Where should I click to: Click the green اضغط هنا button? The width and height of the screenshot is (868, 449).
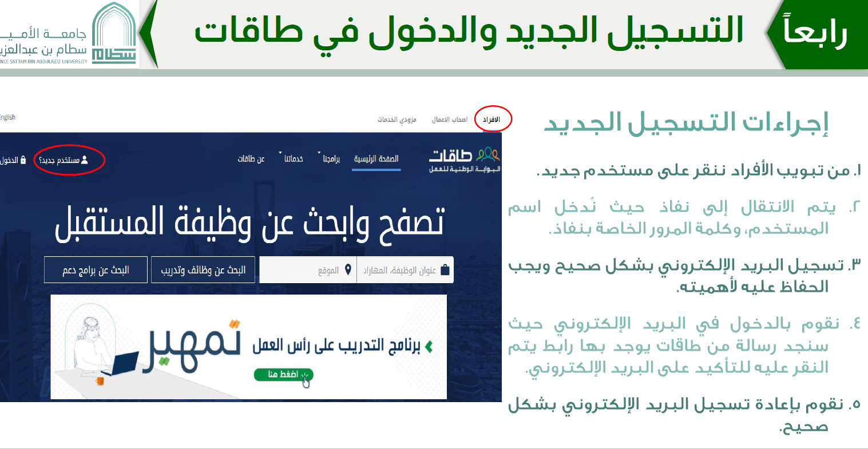pyautogui.click(x=283, y=375)
